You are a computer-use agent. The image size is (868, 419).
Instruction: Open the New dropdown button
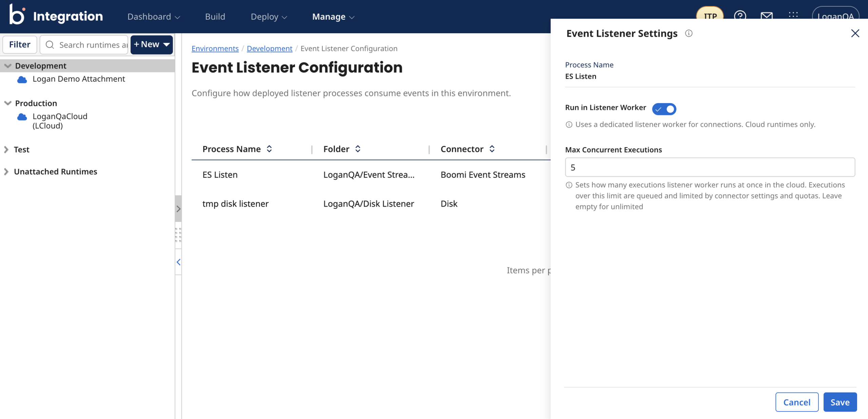(152, 44)
